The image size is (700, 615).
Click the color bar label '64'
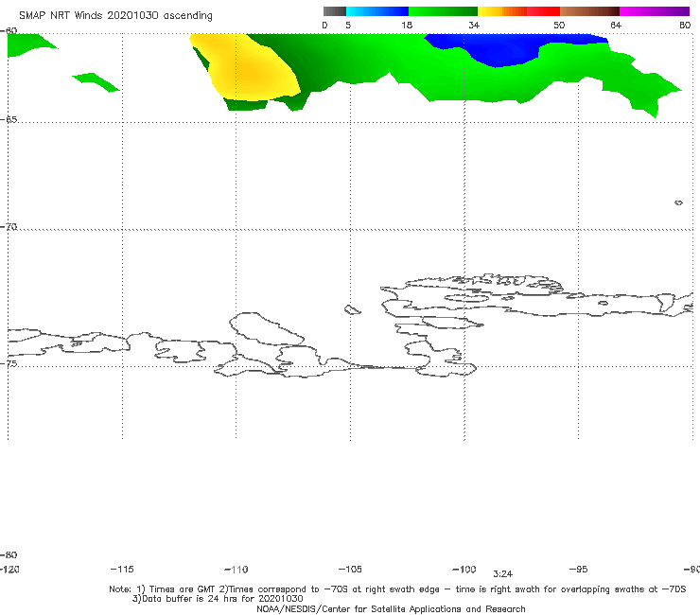tap(616, 25)
